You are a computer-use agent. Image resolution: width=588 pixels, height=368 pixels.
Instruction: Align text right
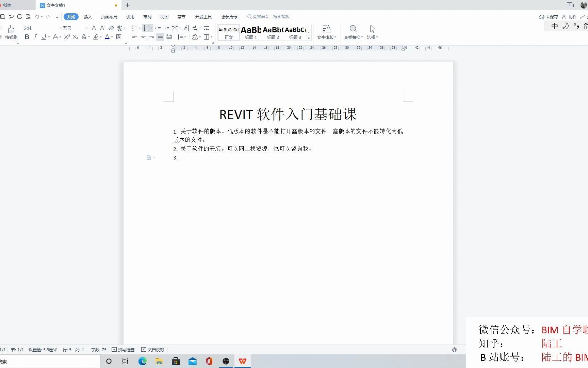tap(152, 37)
